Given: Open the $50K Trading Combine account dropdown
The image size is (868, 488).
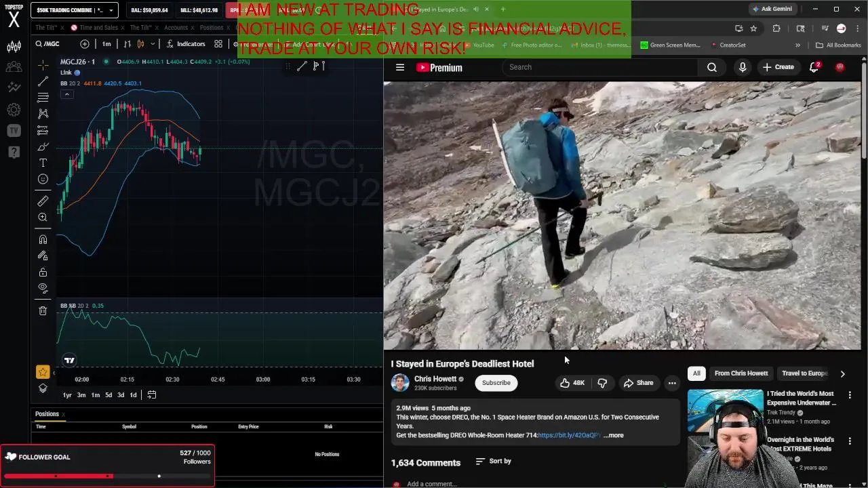Looking at the screenshot, I should 75,10.
